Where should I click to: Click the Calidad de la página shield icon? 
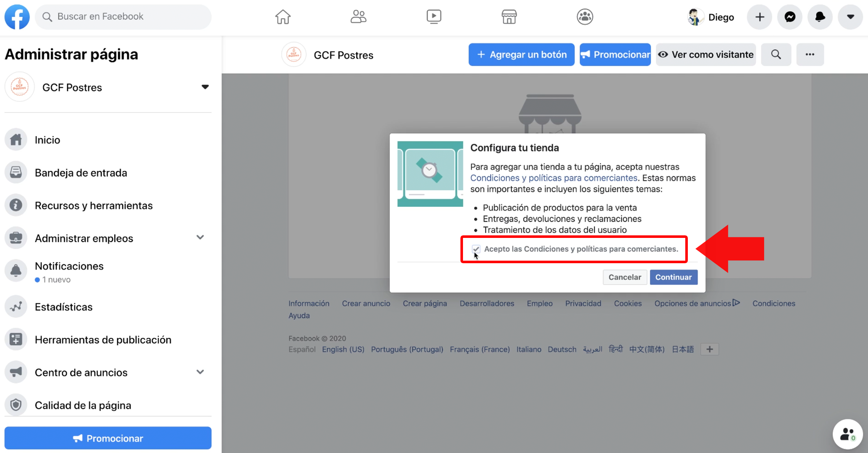[16, 405]
